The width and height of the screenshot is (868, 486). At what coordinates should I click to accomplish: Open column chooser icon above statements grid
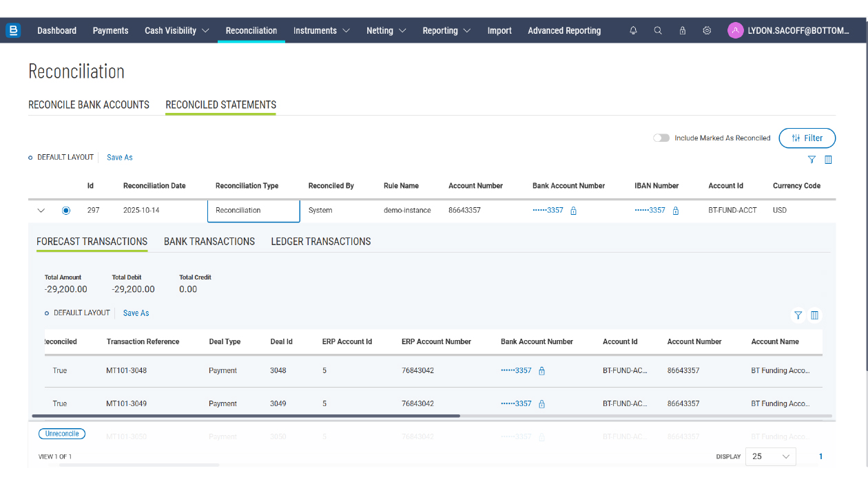(x=828, y=160)
